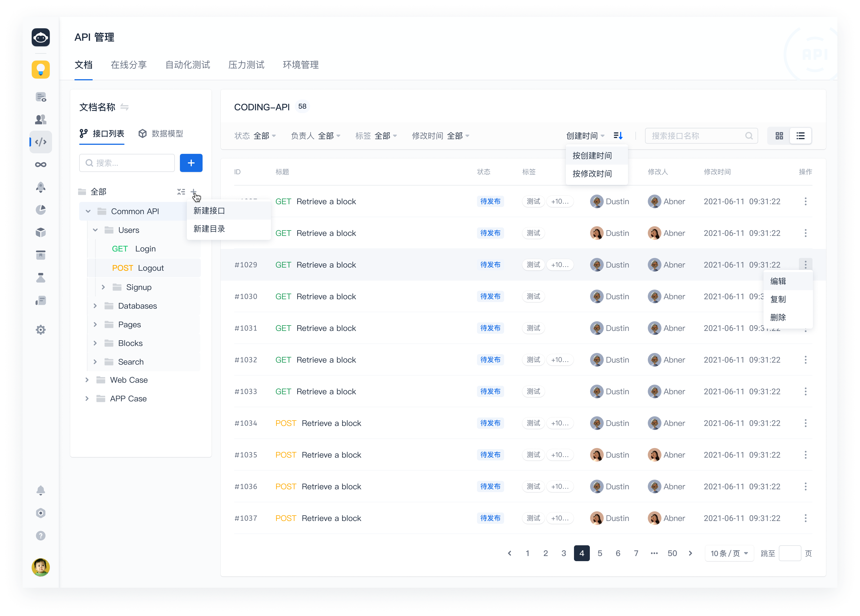
Task: Switch to grid view layout
Action: coord(779,136)
